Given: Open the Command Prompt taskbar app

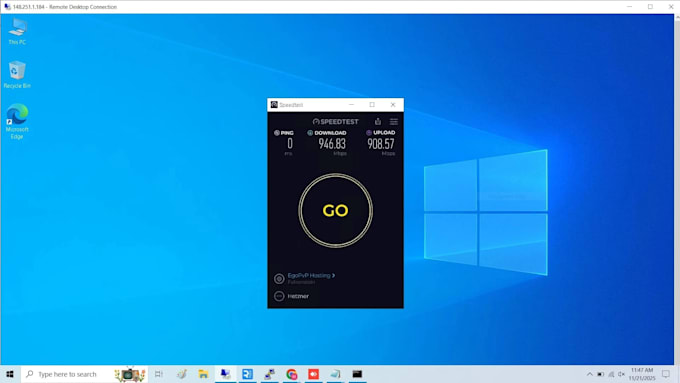Looking at the screenshot, I should tap(357, 374).
